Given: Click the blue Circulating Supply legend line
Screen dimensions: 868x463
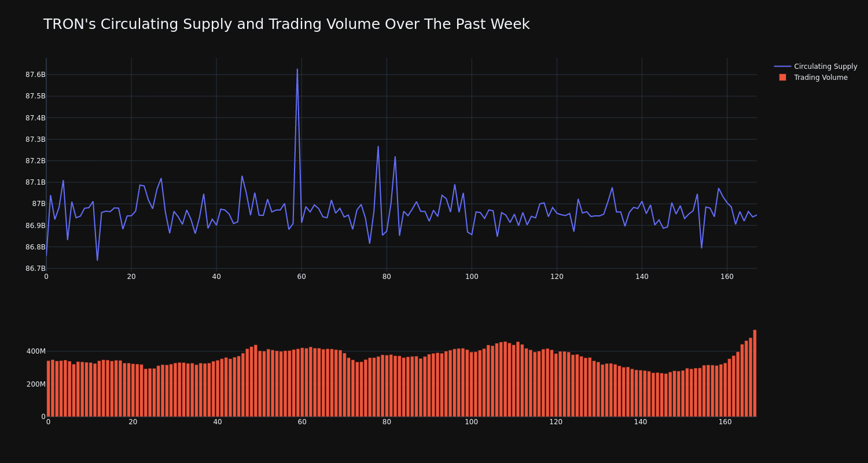Looking at the screenshot, I should tap(782, 67).
